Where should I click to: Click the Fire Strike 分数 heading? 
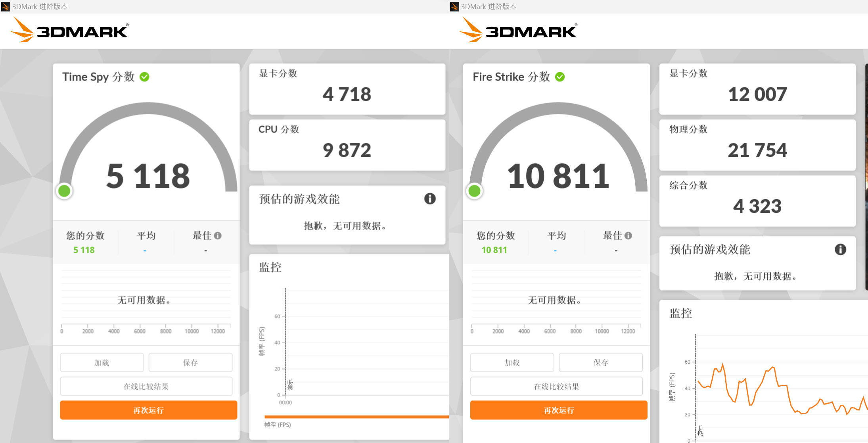tap(511, 77)
